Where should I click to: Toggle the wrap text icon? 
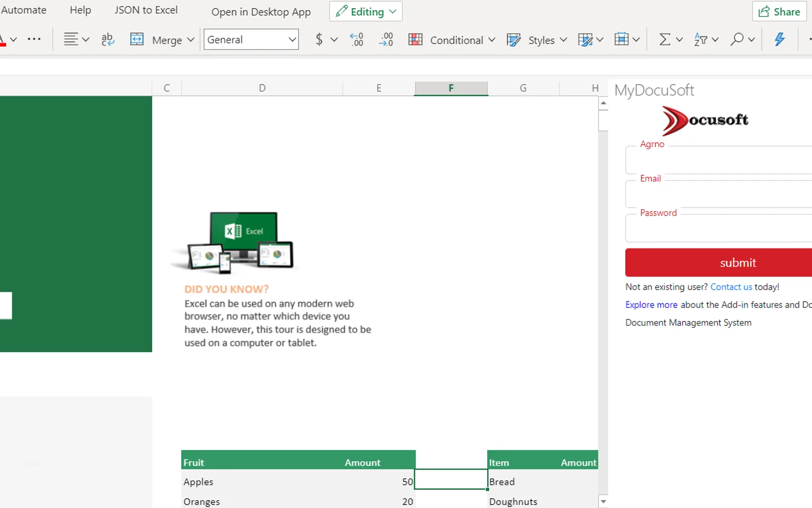point(108,39)
